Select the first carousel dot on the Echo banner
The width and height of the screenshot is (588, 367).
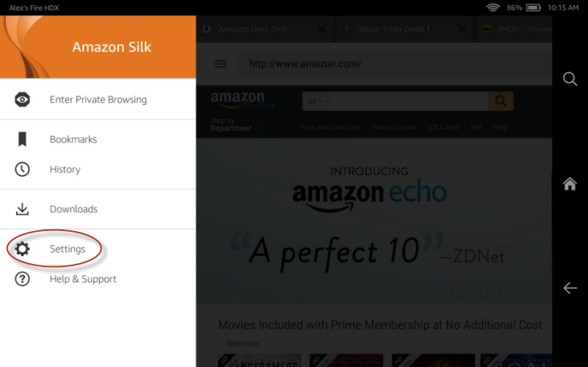click(448, 294)
